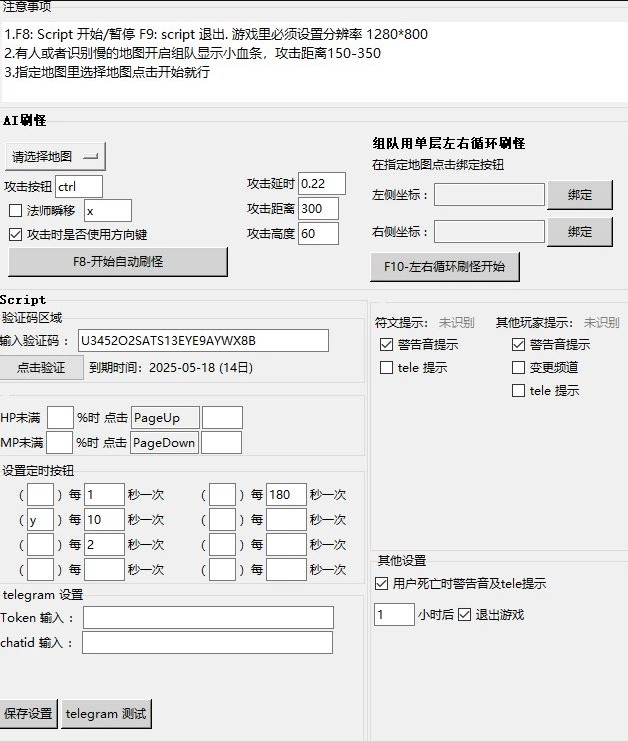Disable 警告音提示 under 符文提示
Image resolution: width=628 pixels, height=741 pixels.
(x=387, y=345)
